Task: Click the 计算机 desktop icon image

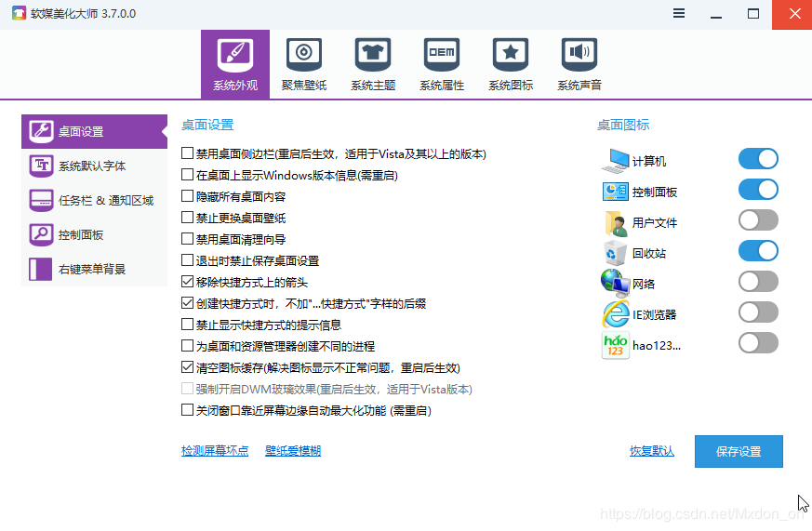Action: tap(615, 161)
